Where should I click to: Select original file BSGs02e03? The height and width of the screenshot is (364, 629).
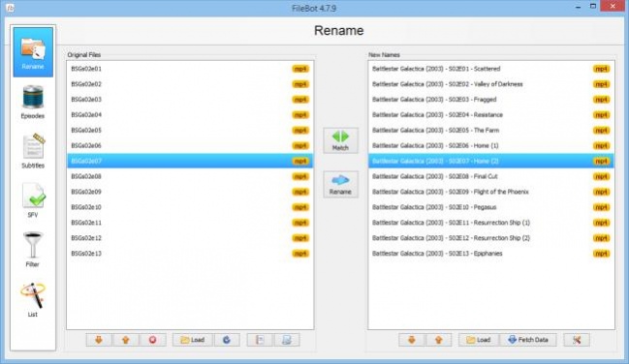pyautogui.click(x=190, y=100)
